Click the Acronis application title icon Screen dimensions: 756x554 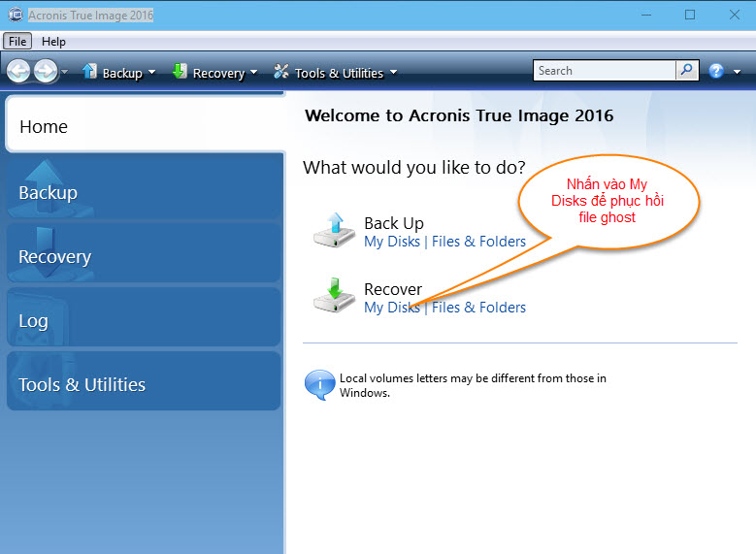(x=16, y=15)
